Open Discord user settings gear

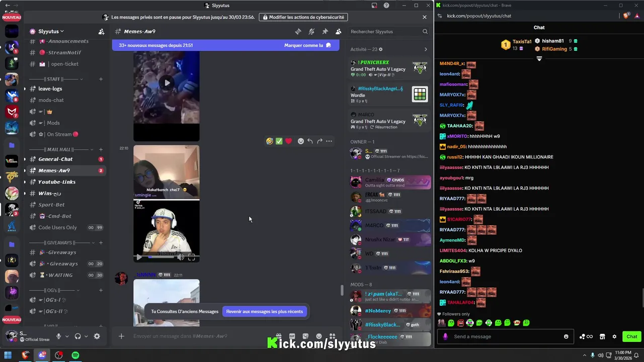pyautogui.click(x=97, y=336)
